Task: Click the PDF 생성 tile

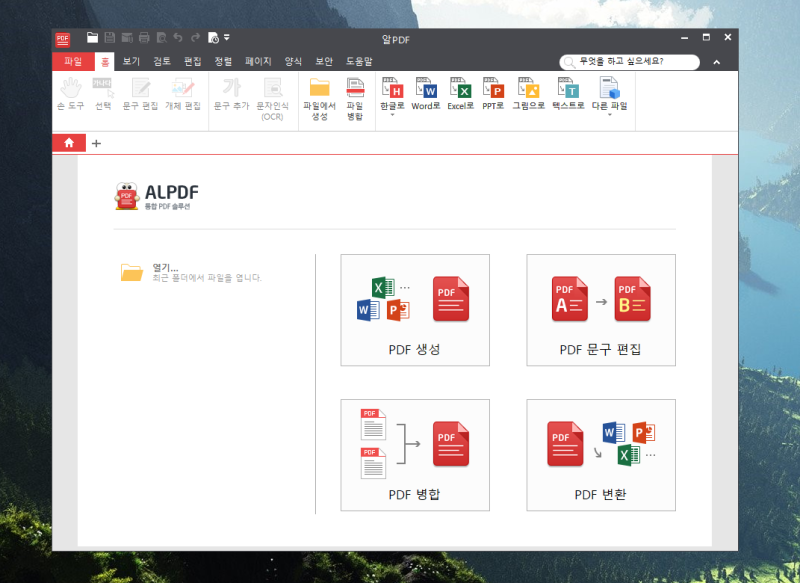Action: click(x=415, y=310)
